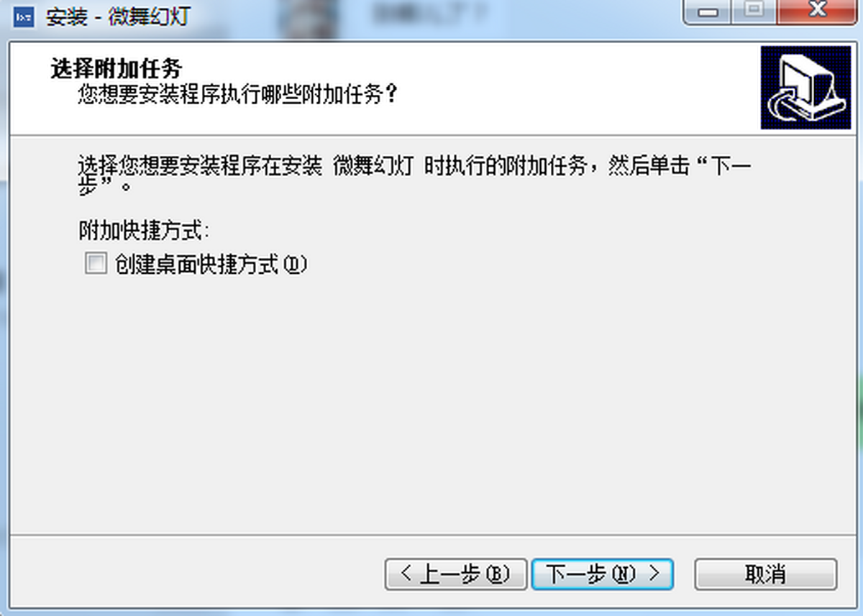Click the separator line above bottom buttons

tap(431, 535)
